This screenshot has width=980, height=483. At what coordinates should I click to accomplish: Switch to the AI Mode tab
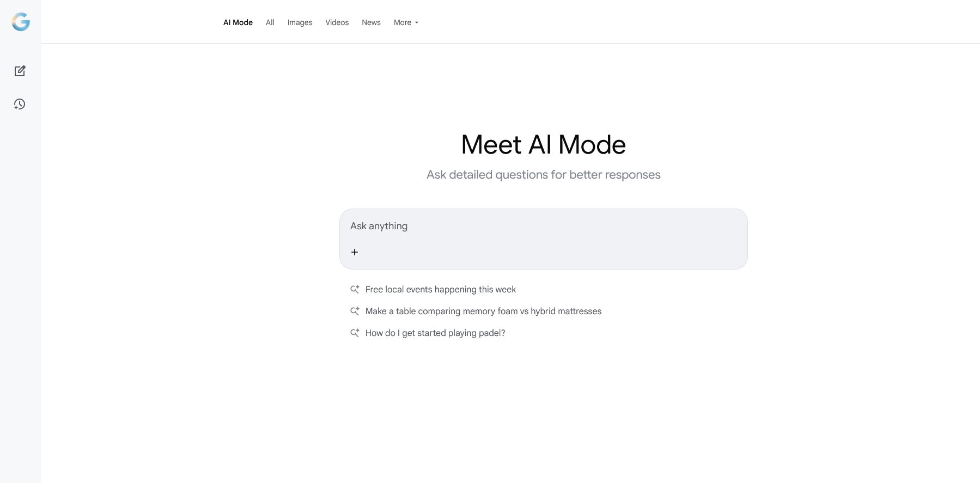pyautogui.click(x=238, y=22)
